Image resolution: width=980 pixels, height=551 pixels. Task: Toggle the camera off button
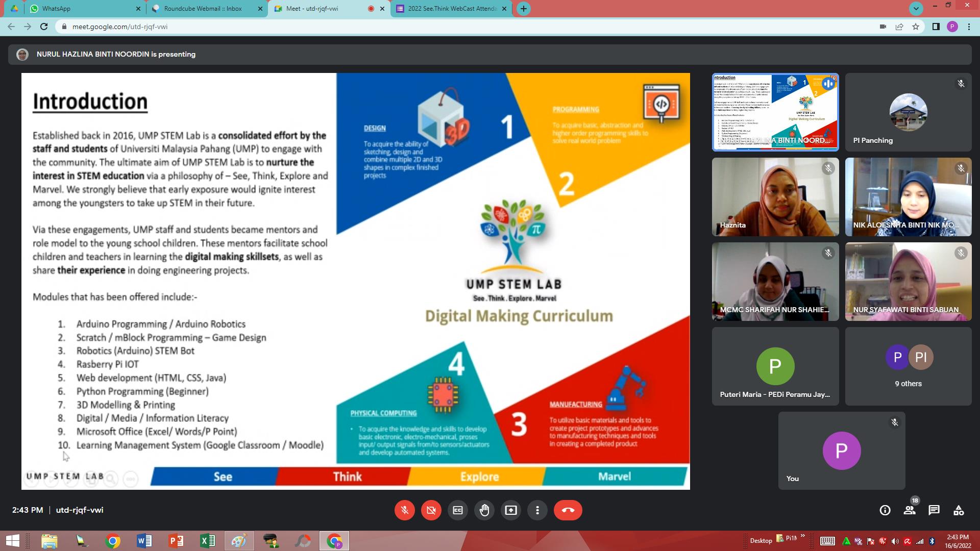[431, 510]
